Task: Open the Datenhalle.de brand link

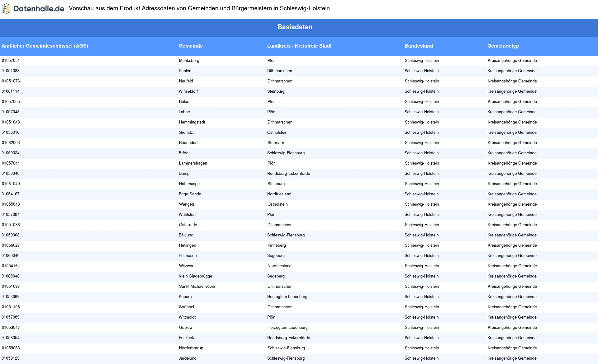Action: pos(33,9)
